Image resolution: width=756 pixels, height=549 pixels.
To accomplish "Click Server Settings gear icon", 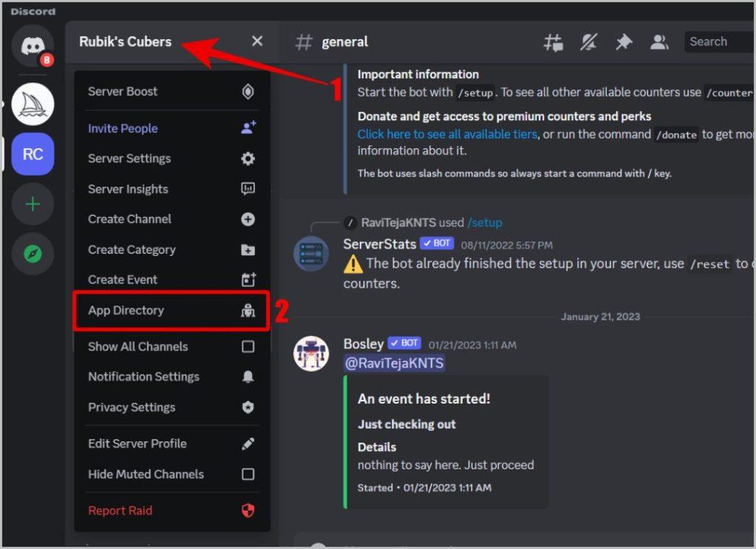I will pyautogui.click(x=248, y=159).
